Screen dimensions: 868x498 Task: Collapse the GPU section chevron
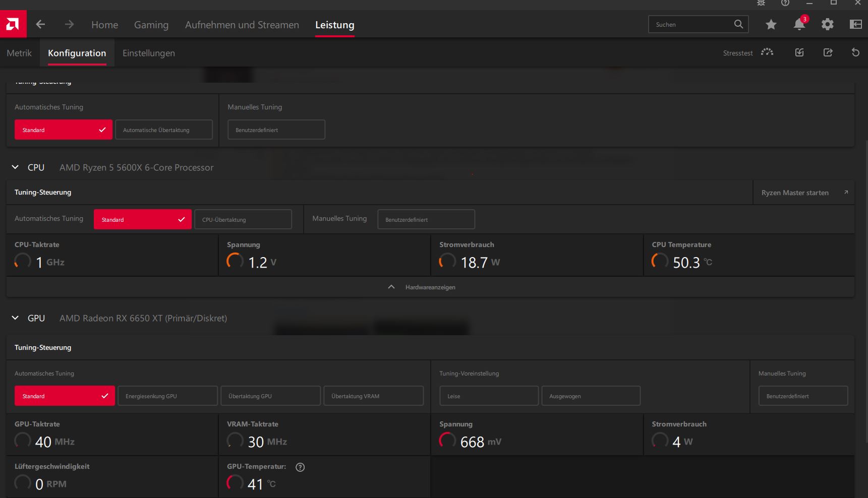[x=15, y=318]
